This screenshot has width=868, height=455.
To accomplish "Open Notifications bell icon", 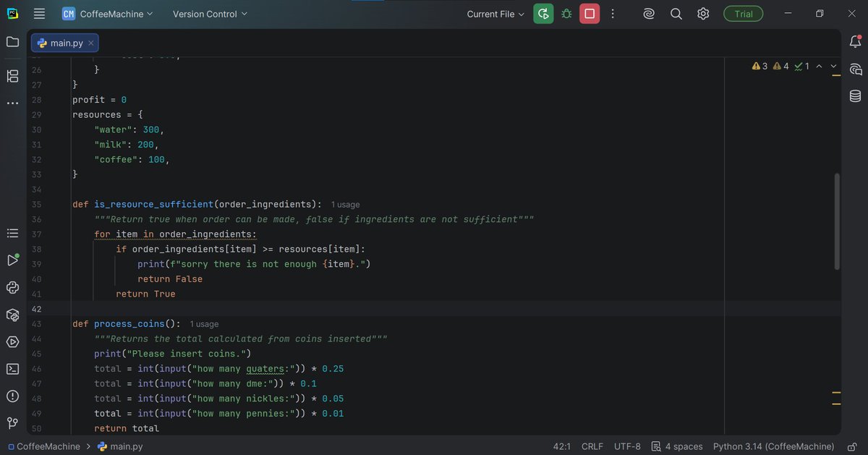I will click(855, 42).
